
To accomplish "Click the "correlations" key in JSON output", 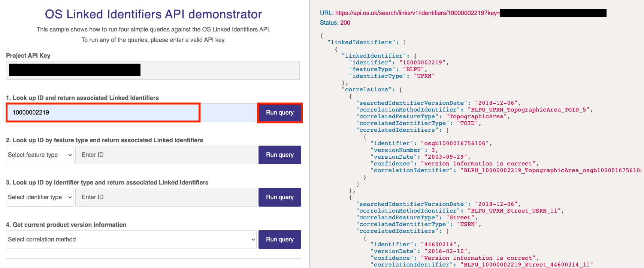I will tap(367, 89).
